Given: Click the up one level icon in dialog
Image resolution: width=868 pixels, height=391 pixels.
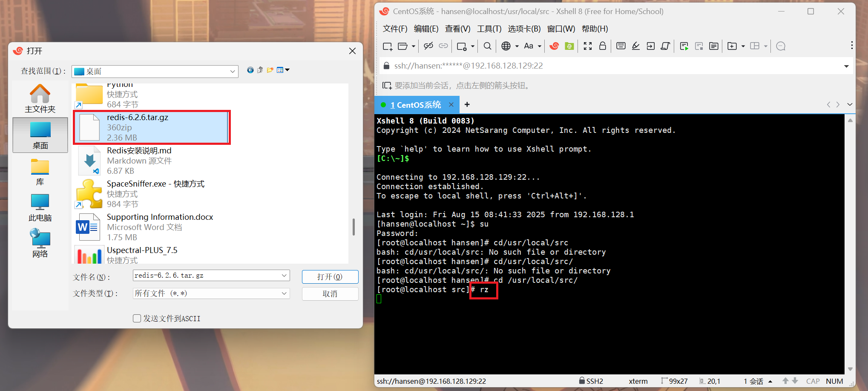Looking at the screenshot, I should click(x=260, y=70).
